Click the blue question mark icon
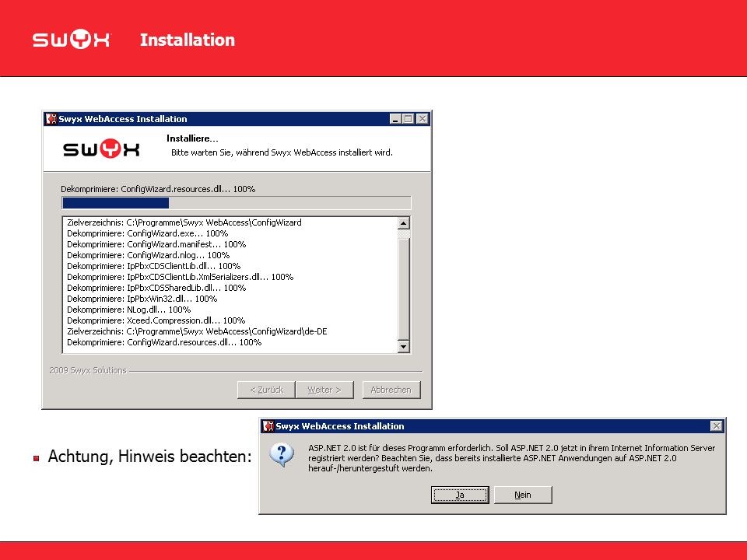The image size is (747, 560). point(282,455)
